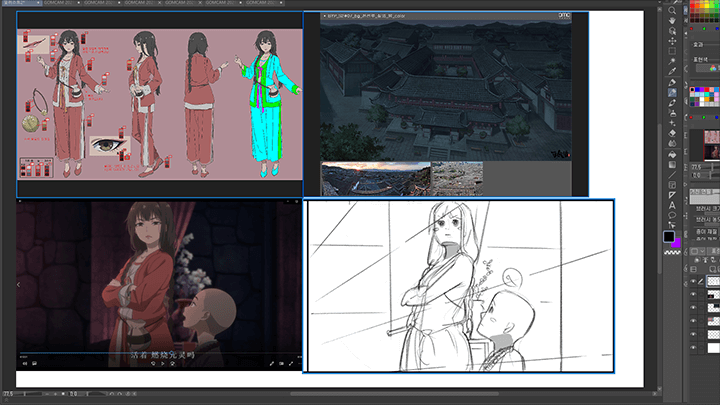This screenshot has width=720, height=405.
Task: Click the Navigator canvas preview thumbnail
Action: [712, 145]
